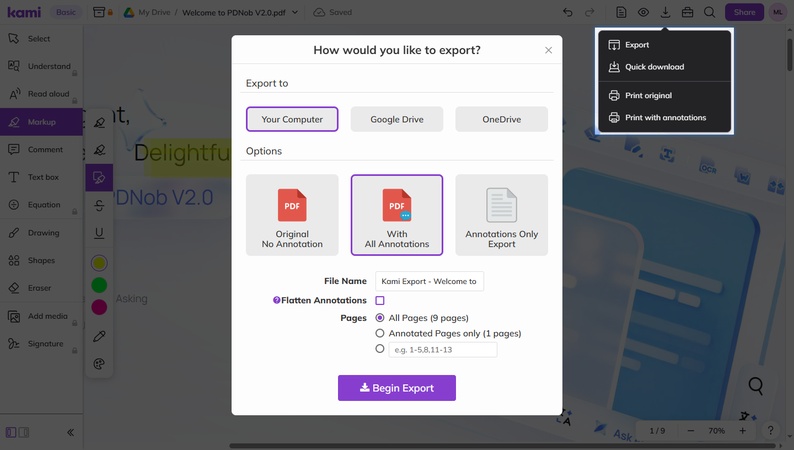794x450 pixels.
Task: Open the Basic plan badge
Action: (x=66, y=12)
